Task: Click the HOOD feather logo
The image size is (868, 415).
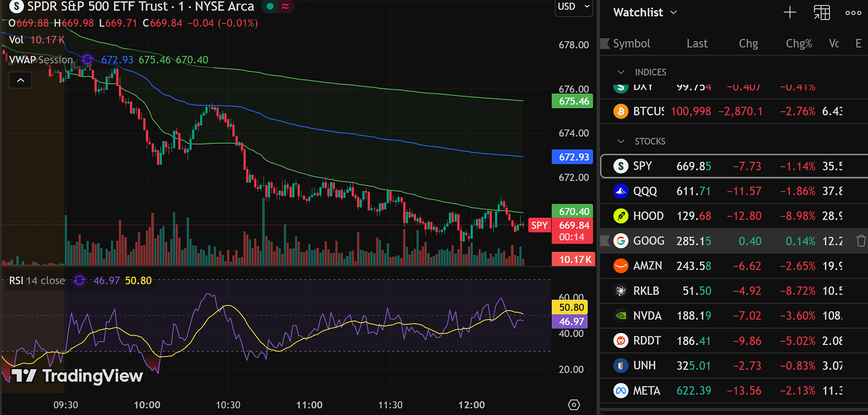Action: click(x=621, y=216)
